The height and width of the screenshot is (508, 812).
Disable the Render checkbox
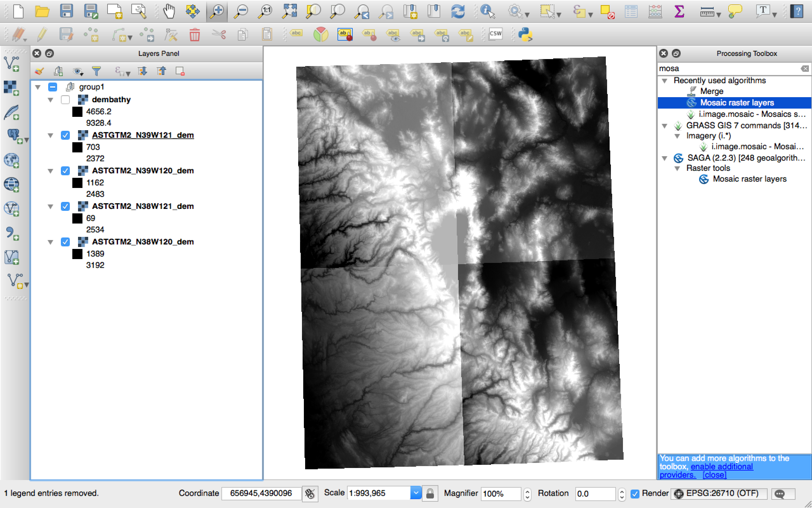tap(634, 493)
